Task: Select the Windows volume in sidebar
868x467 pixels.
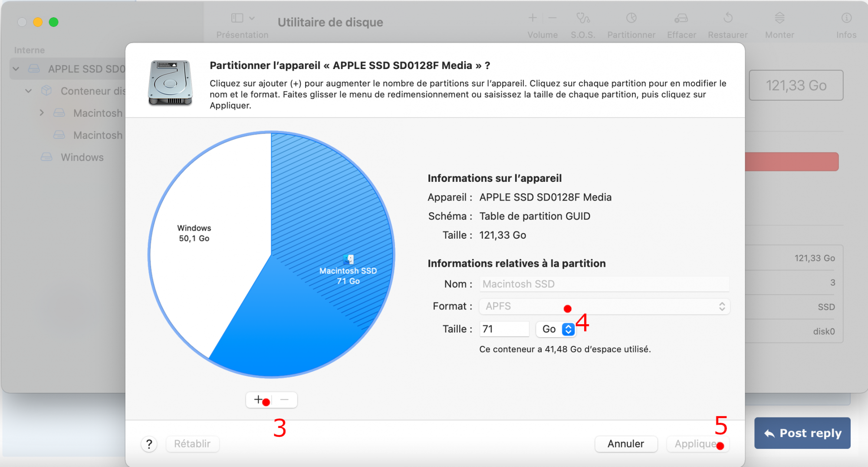Action: [82, 157]
